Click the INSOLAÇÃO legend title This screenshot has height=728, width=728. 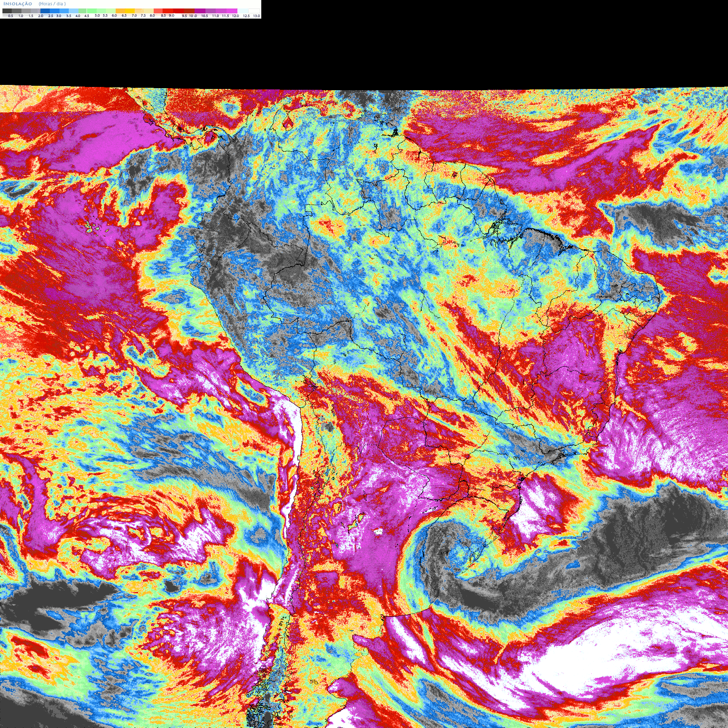click(18, 4)
